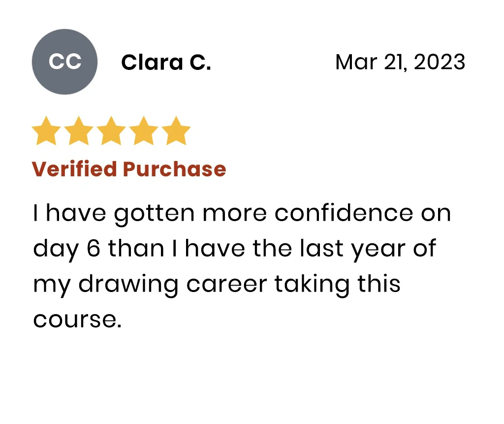The height and width of the screenshot is (424, 504).
Task: Click the first rating star
Action: [x=47, y=131]
